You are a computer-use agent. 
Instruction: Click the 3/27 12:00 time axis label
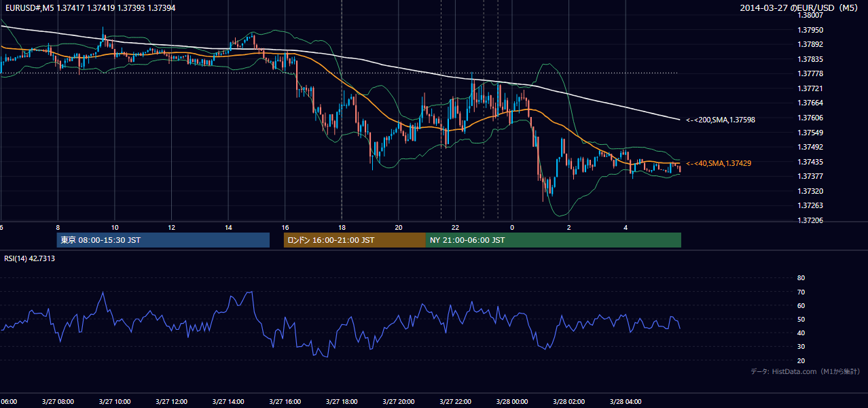(x=171, y=401)
